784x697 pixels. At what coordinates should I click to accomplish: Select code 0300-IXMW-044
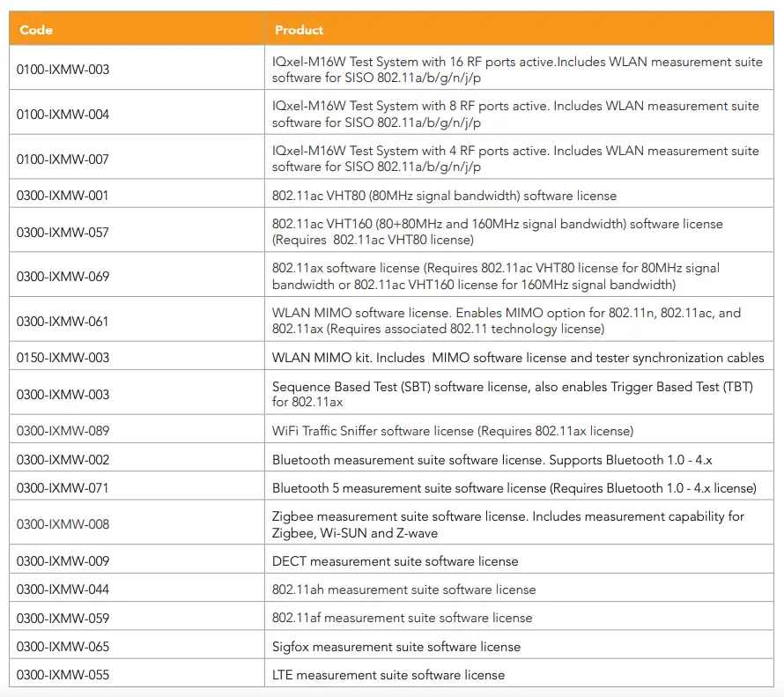[63, 589]
